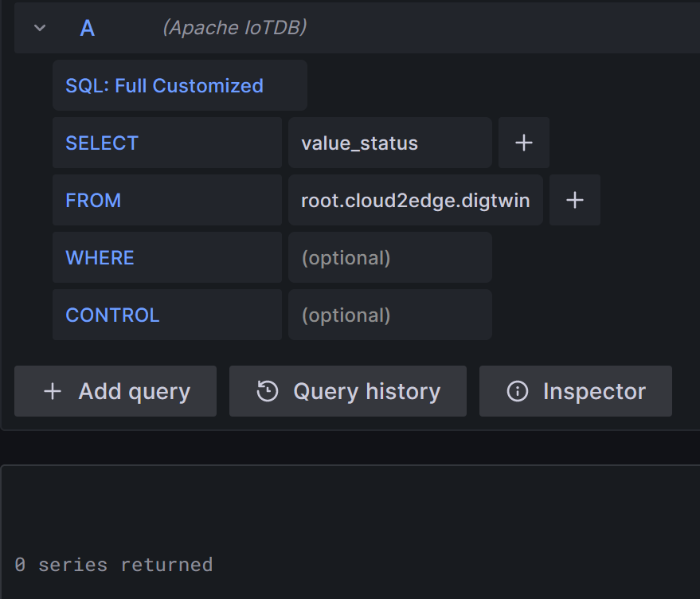
Task: Click the WHERE label
Action: [x=100, y=258]
